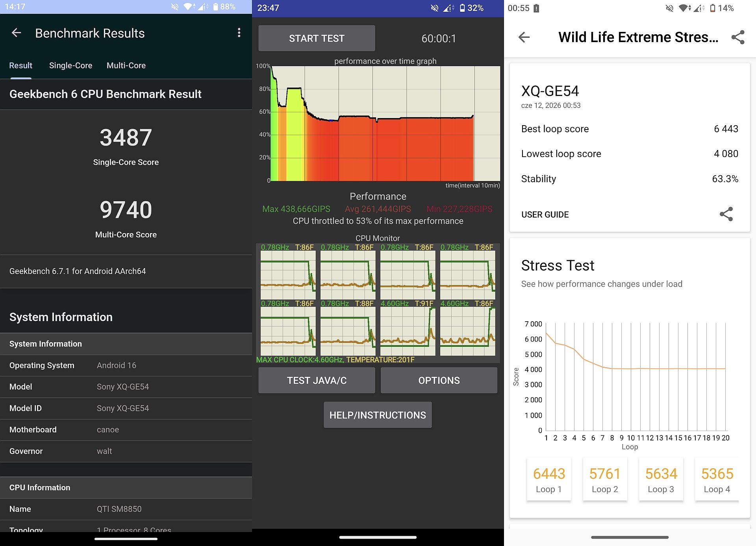
Task: Tap the Max 438,666GIPS value
Action: [x=296, y=209]
